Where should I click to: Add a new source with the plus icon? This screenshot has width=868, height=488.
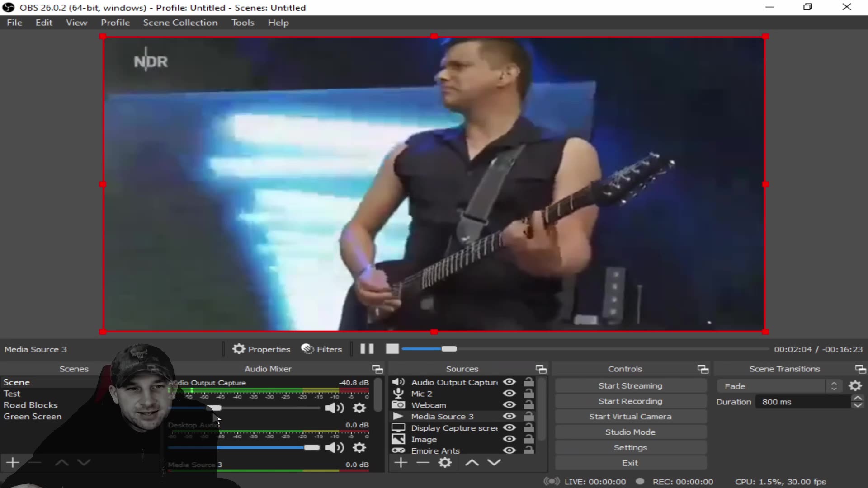401,462
